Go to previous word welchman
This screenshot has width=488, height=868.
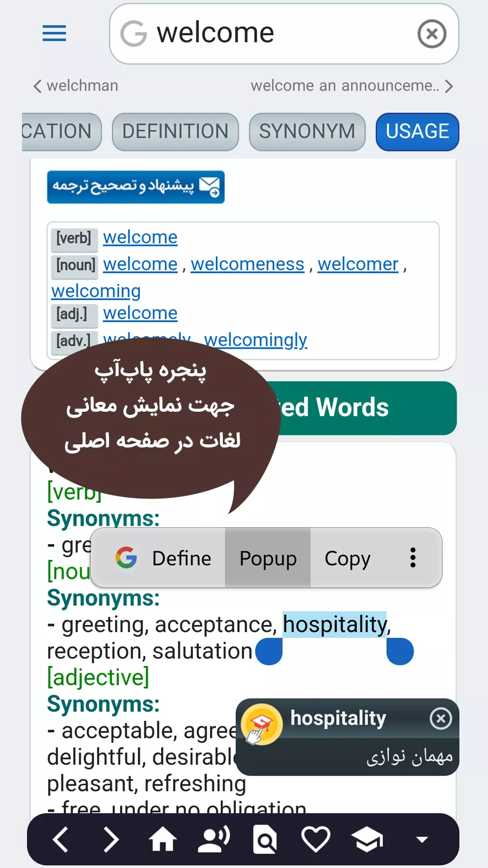tap(76, 86)
